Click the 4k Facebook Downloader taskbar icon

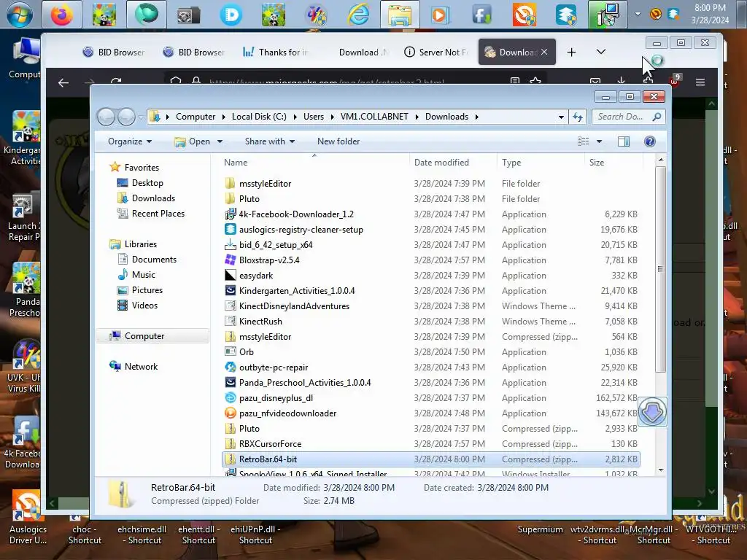pos(481,15)
